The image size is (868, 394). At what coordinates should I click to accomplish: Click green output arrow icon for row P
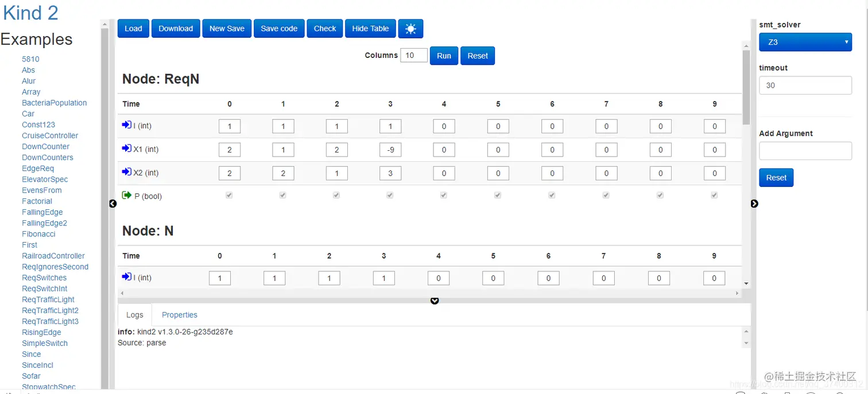coord(127,196)
